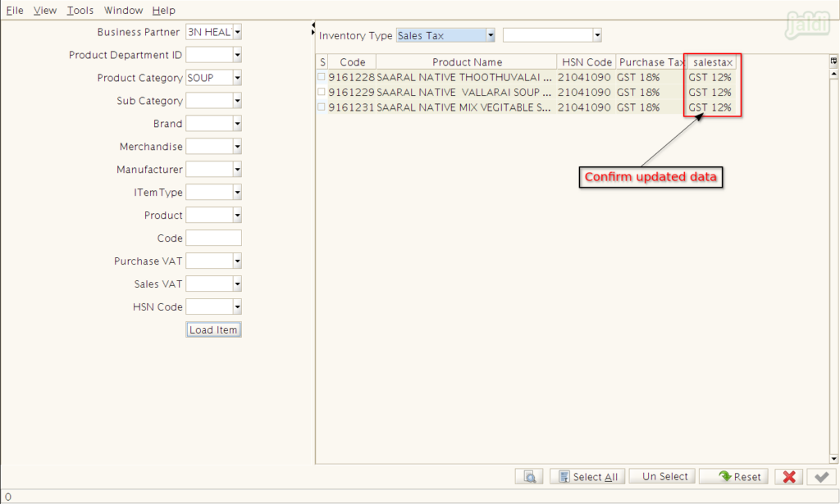The height and width of the screenshot is (504, 840).
Task: Open the File menu
Action: 15,10
